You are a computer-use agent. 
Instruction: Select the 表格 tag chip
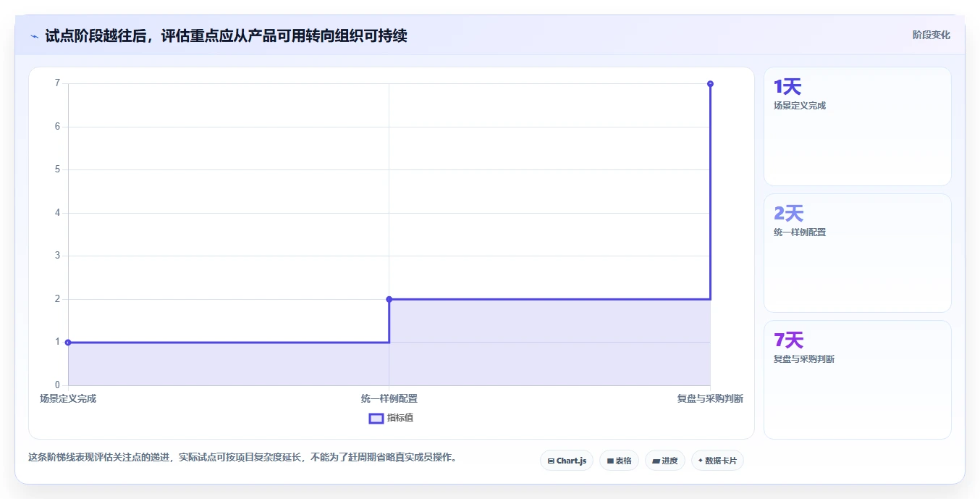tap(619, 461)
